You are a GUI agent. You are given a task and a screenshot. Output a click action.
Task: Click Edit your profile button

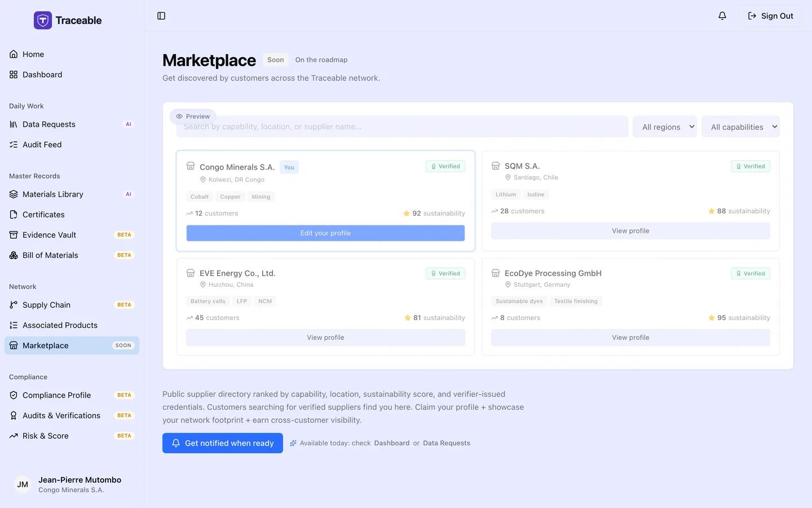(325, 233)
